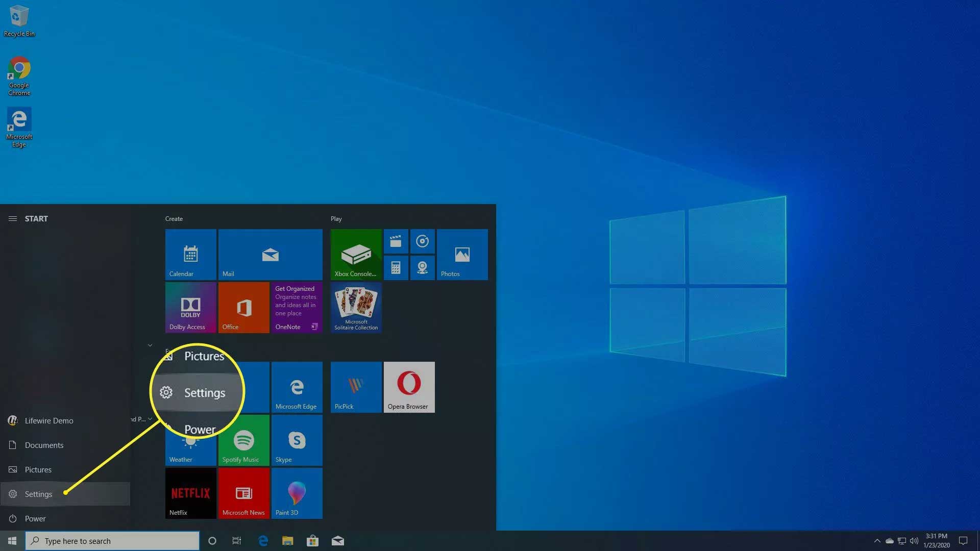Viewport: 980px width, 551px height.
Task: Click the Settings option in Start menu
Action: 38,493
